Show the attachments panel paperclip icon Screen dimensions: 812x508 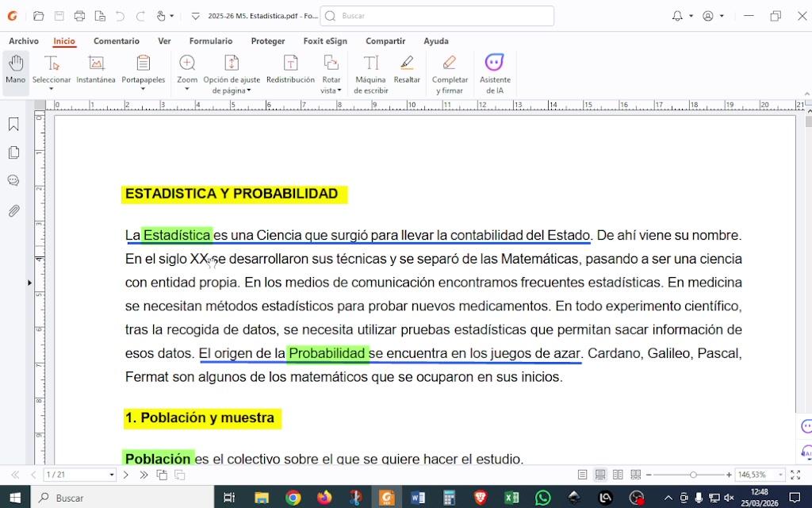(x=13, y=210)
